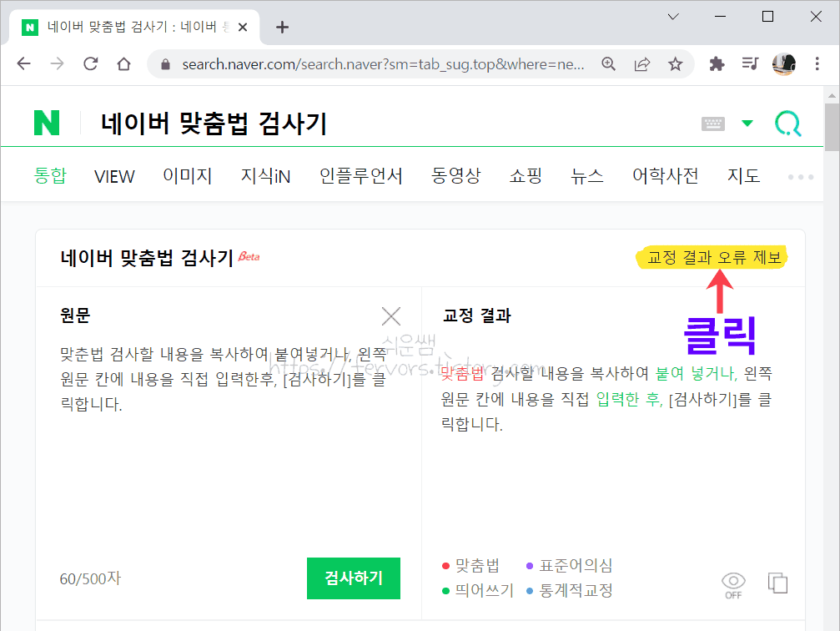Click the address bar URL

383,64
